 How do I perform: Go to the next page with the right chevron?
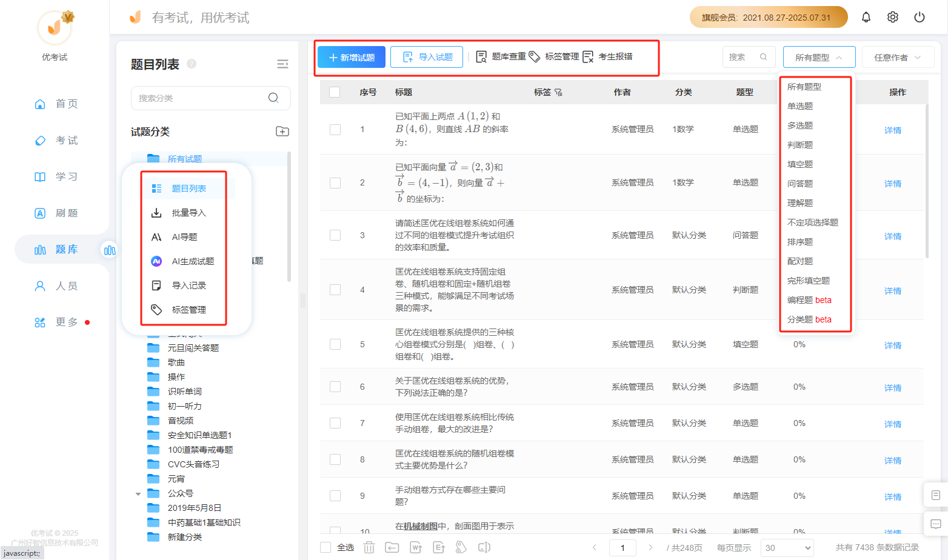tap(650, 547)
